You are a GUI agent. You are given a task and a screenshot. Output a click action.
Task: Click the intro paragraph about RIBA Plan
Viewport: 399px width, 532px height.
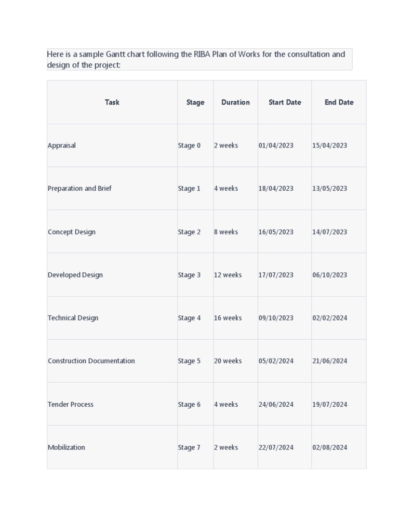coord(199,59)
